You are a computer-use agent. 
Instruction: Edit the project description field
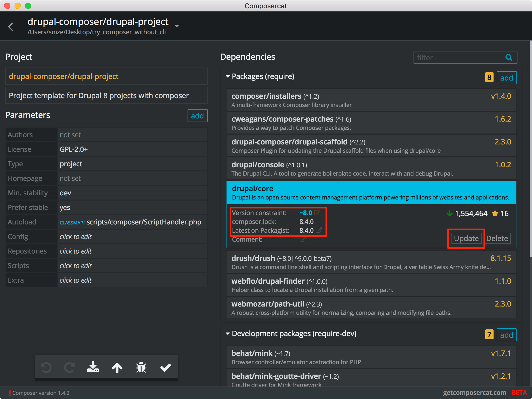tap(107, 96)
